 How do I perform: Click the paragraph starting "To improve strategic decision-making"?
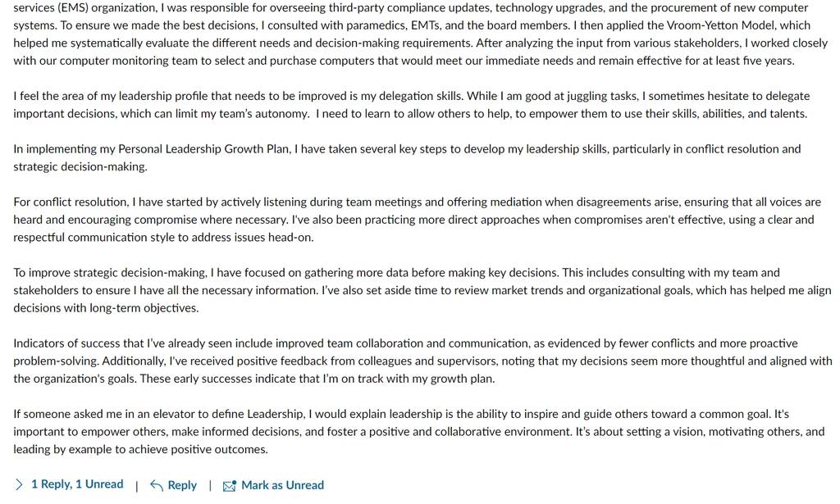(x=422, y=290)
